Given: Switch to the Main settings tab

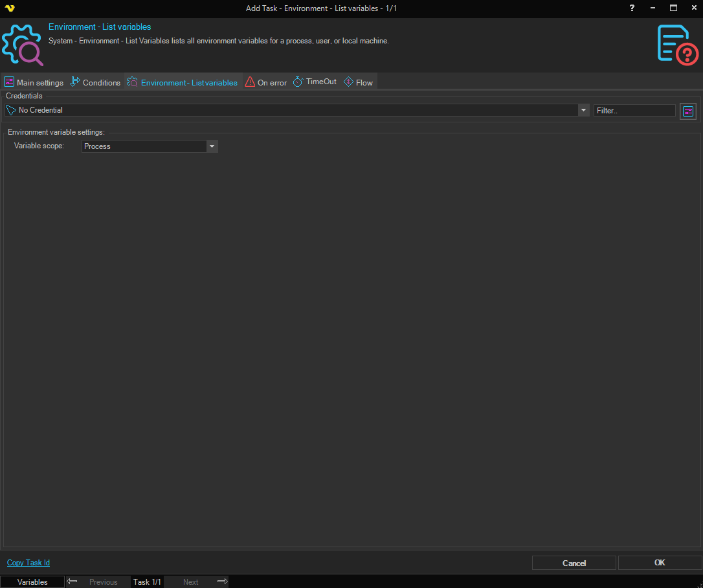Looking at the screenshot, I should (x=34, y=82).
